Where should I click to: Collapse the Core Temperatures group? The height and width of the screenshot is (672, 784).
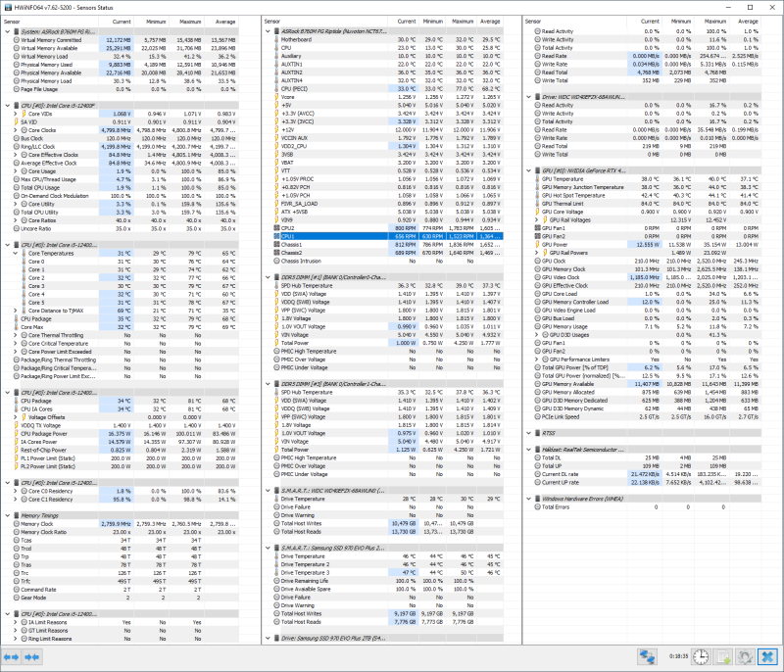[x=15, y=254]
